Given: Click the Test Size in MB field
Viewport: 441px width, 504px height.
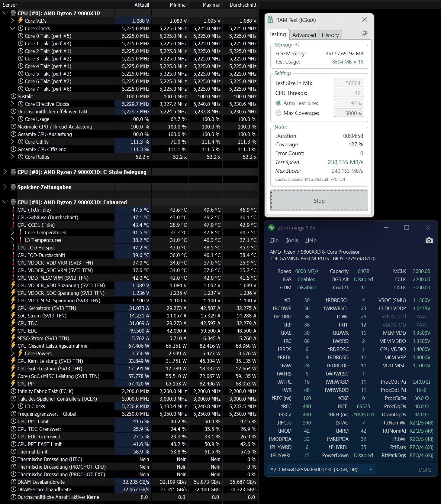Looking at the screenshot, I should [x=349, y=83].
